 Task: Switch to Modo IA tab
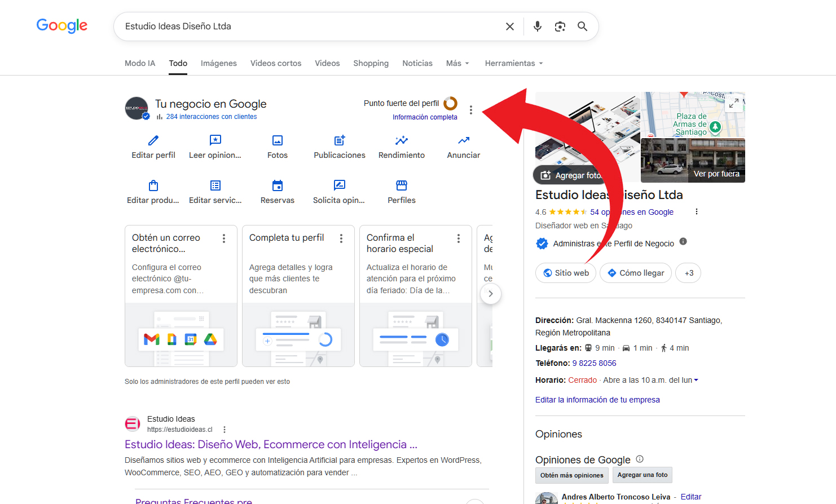click(x=140, y=63)
